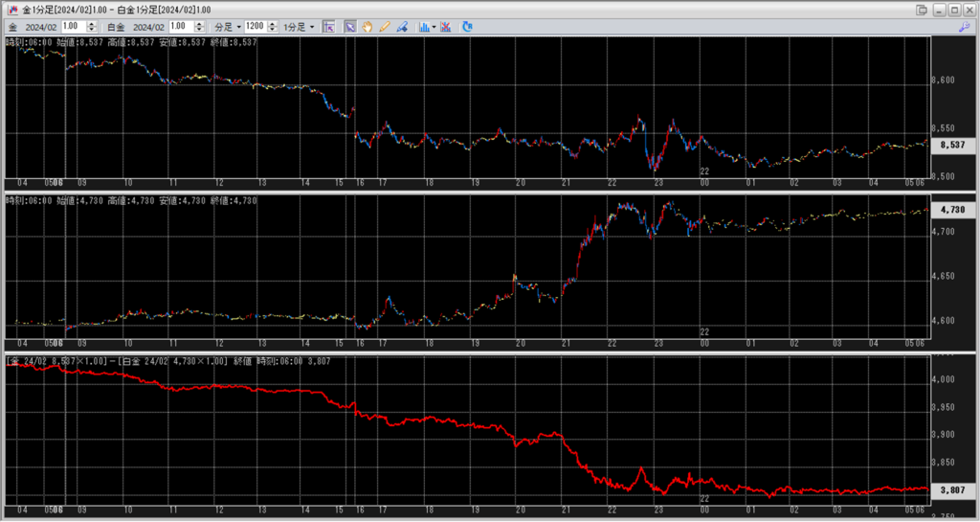980x522 pixels.
Task: Click the restore window layout icon
Action: pos(922,9)
